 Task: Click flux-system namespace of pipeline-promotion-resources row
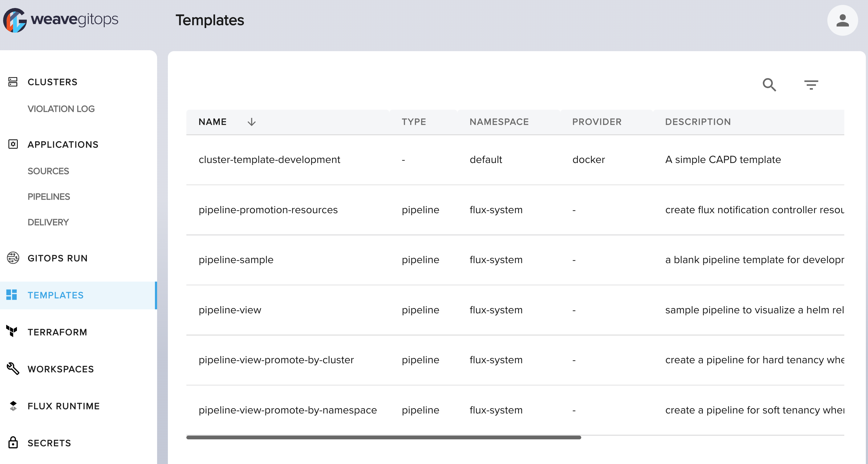pos(496,210)
